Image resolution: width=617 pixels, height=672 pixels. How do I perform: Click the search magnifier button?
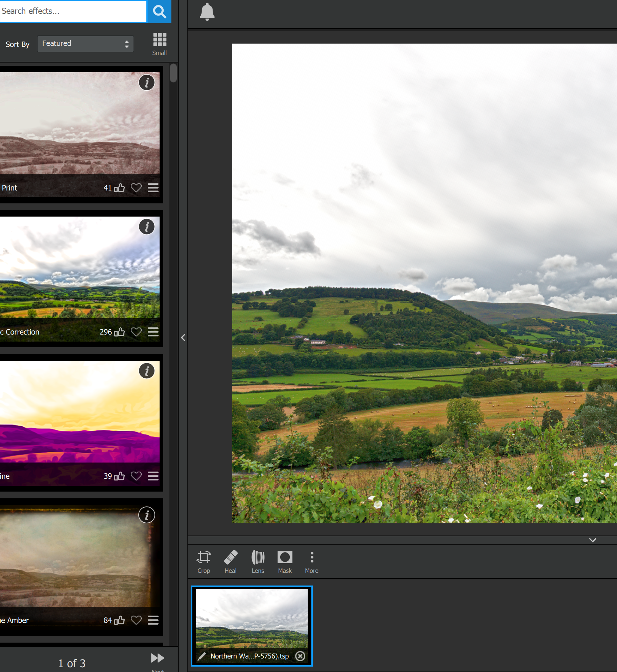click(159, 12)
